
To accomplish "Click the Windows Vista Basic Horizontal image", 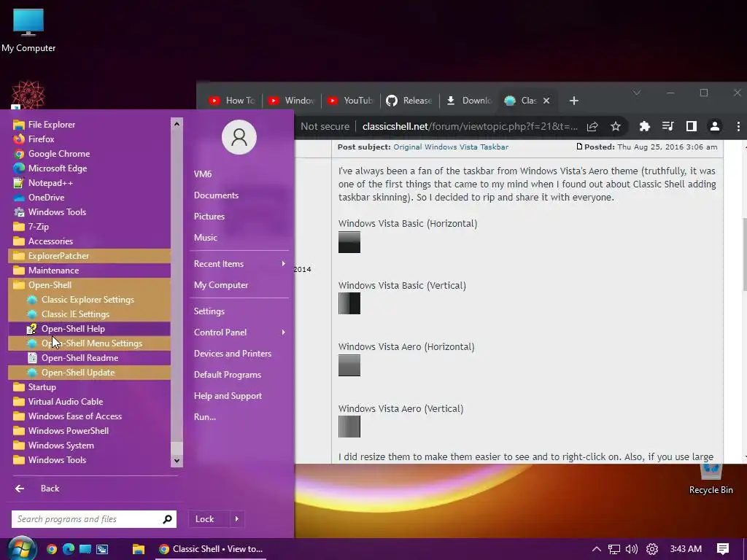I will (349, 242).
